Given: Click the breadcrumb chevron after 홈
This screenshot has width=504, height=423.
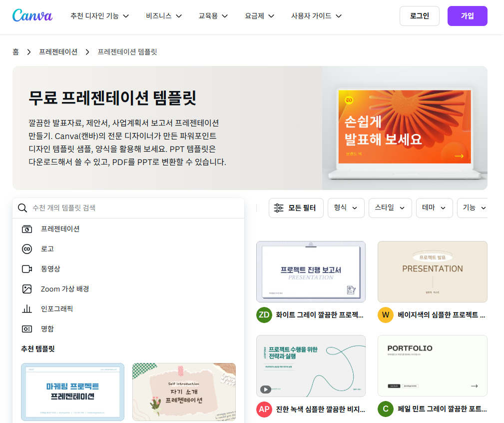Looking at the screenshot, I should point(29,52).
